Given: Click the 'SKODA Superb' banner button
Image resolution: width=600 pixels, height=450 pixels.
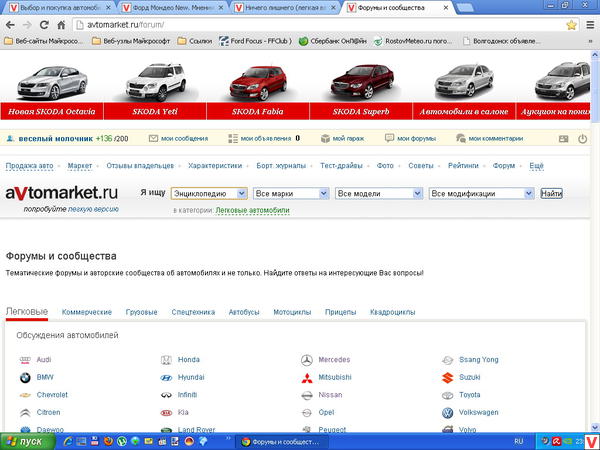Looking at the screenshot, I should click(361, 111).
